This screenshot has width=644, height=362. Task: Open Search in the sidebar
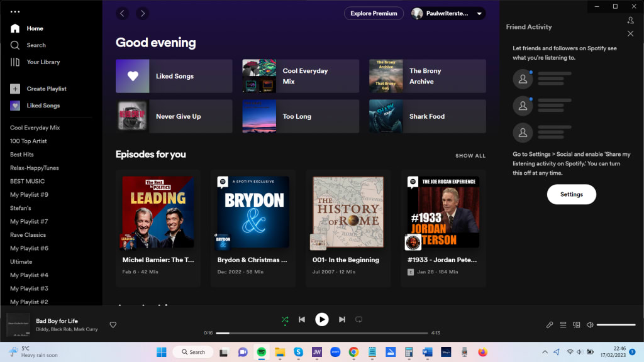coord(28,45)
